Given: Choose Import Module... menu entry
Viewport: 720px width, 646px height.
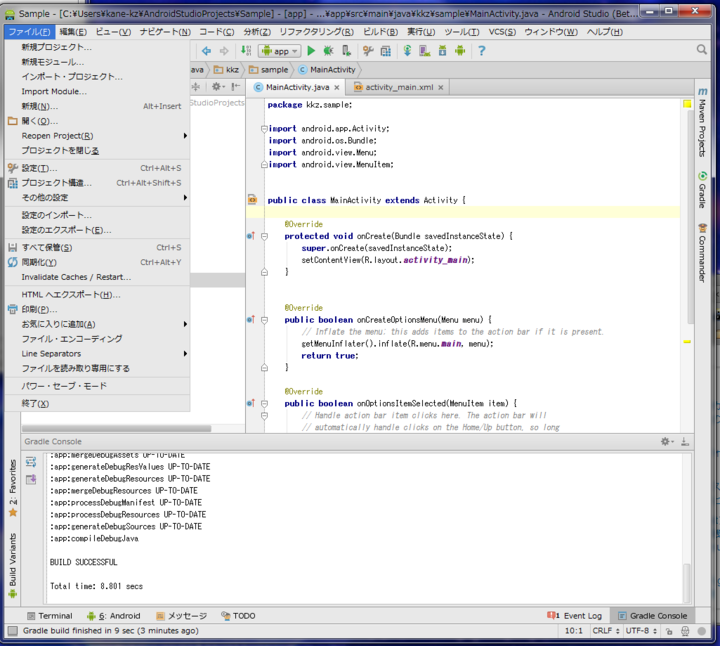Looking at the screenshot, I should 97,91.
